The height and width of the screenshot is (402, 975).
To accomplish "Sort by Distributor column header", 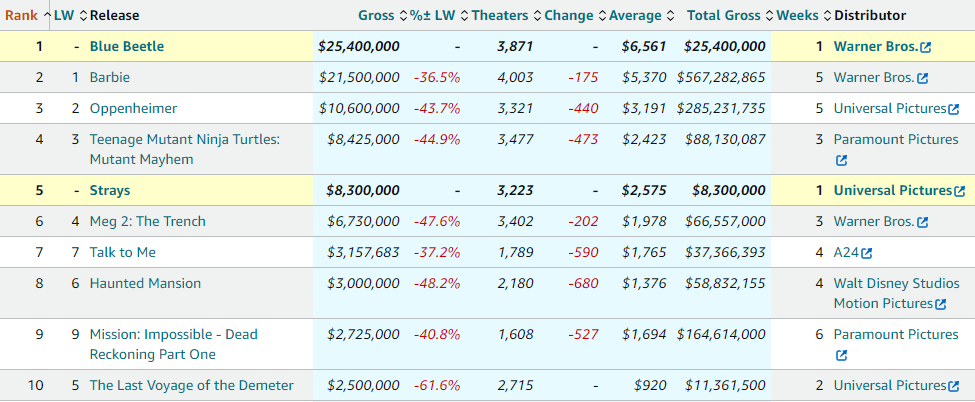I will (x=870, y=15).
